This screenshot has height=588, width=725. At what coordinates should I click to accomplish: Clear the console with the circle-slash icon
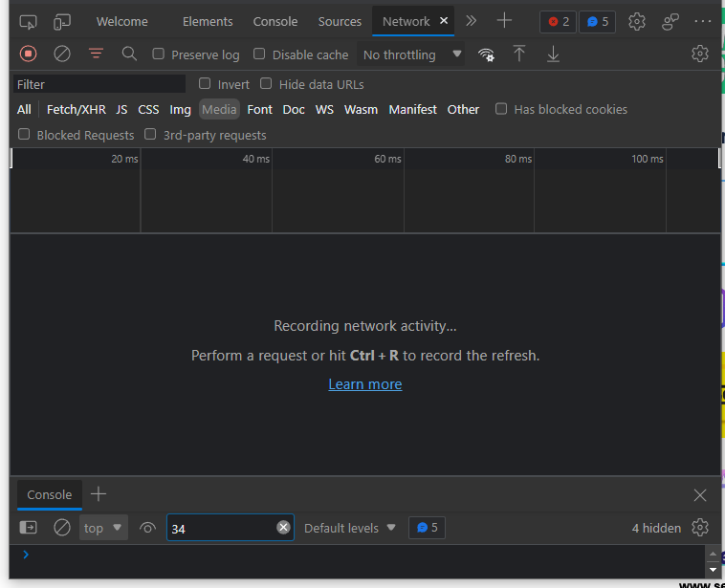click(62, 528)
